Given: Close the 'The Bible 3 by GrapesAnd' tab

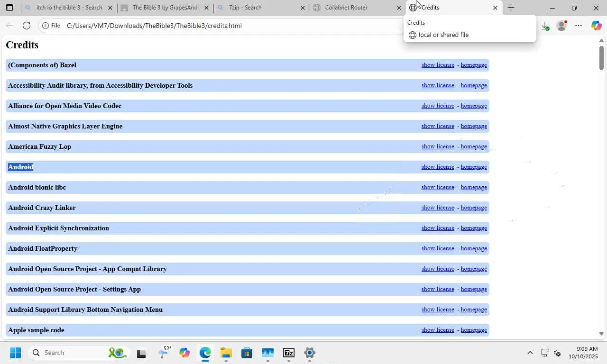Looking at the screenshot, I should [x=206, y=8].
